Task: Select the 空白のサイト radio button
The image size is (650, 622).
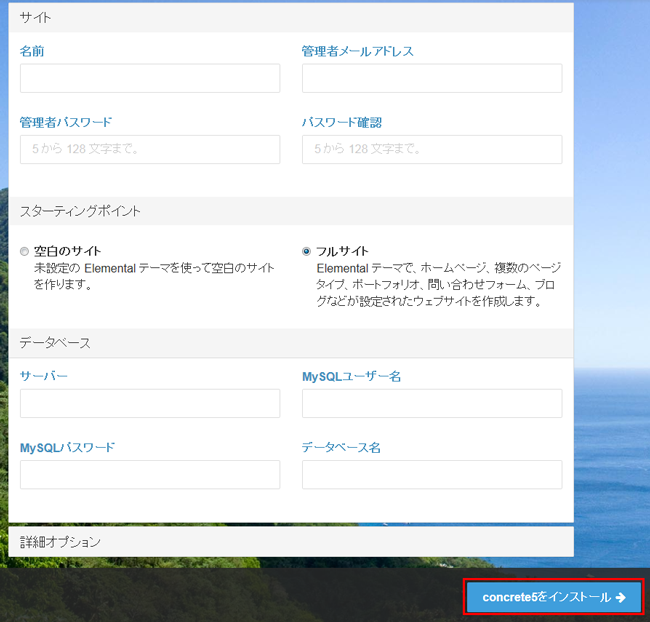Action: [24, 251]
